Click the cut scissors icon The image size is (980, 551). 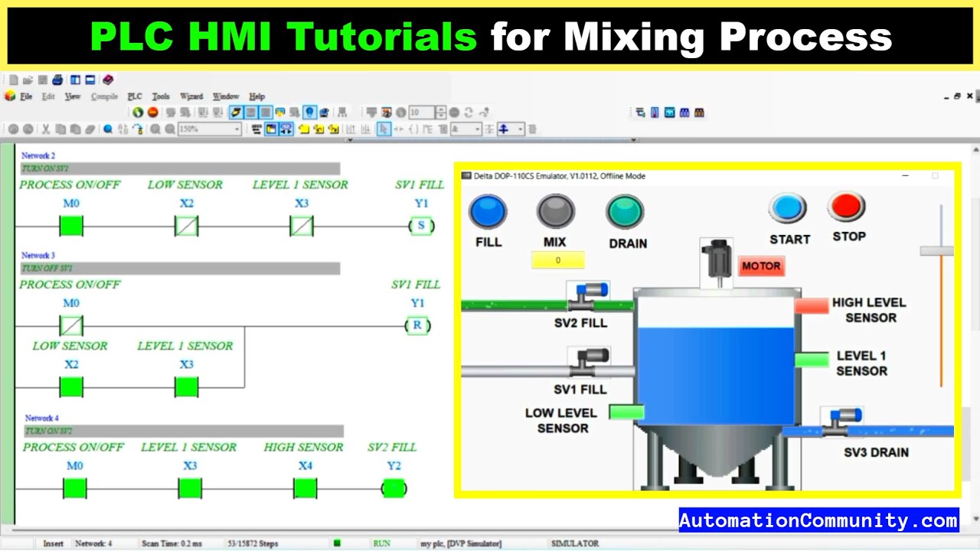(46, 129)
